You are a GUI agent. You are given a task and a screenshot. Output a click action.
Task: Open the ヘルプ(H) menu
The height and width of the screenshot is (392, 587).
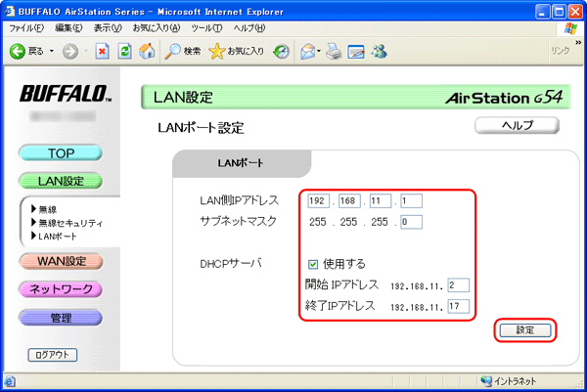pos(249,28)
